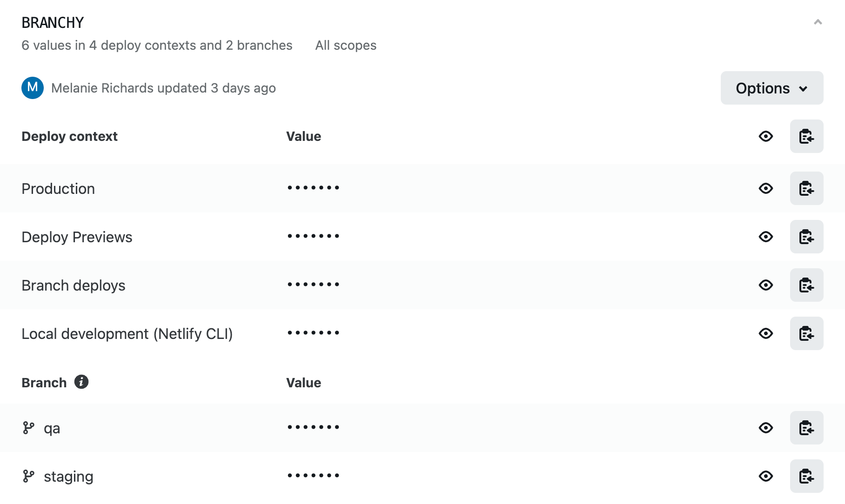Click the Branch info icon
This screenshot has width=845, height=504.
[81, 382]
